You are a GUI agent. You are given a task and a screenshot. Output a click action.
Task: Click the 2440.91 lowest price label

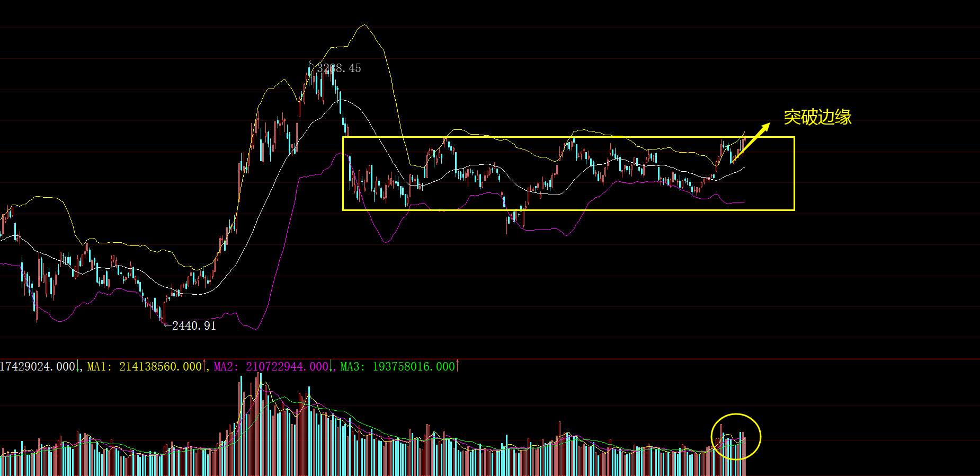pyautogui.click(x=194, y=326)
